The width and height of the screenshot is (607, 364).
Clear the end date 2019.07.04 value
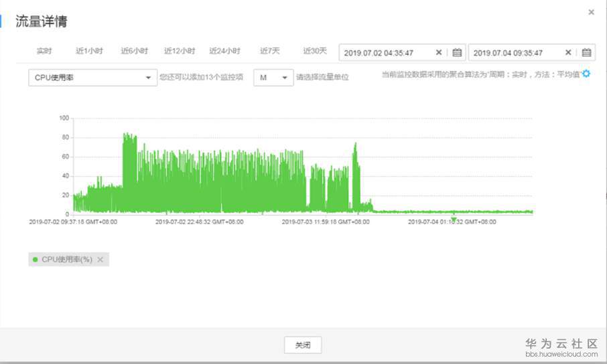[x=568, y=53]
